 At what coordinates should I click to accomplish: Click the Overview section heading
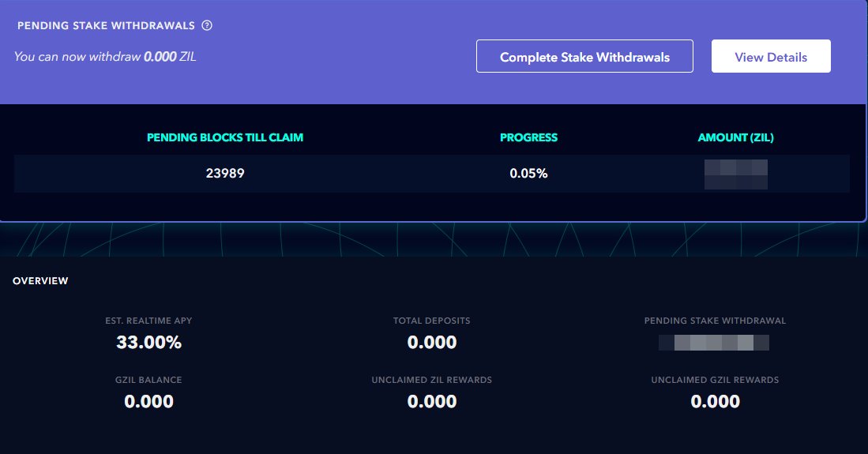click(40, 281)
